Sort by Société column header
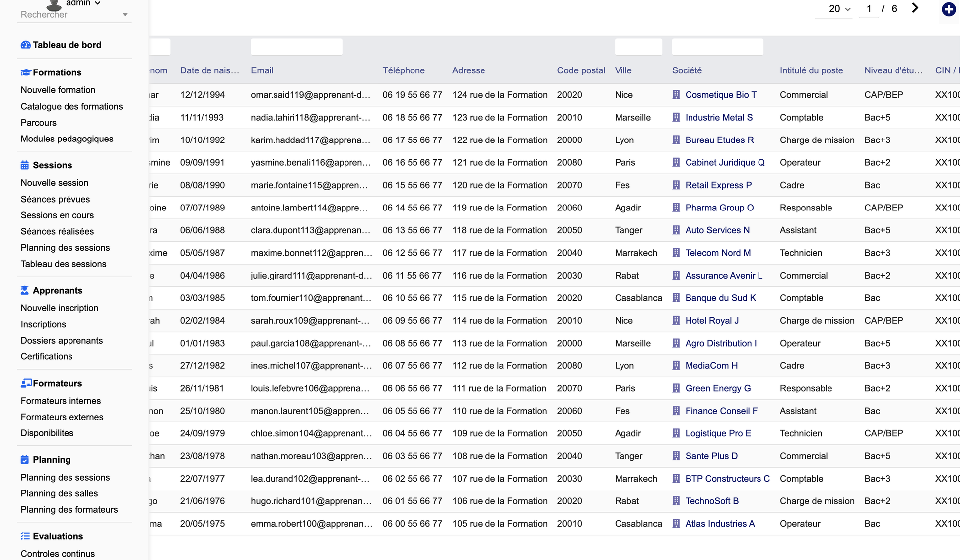Screen dimensions: 966x560 click(x=687, y=70)
